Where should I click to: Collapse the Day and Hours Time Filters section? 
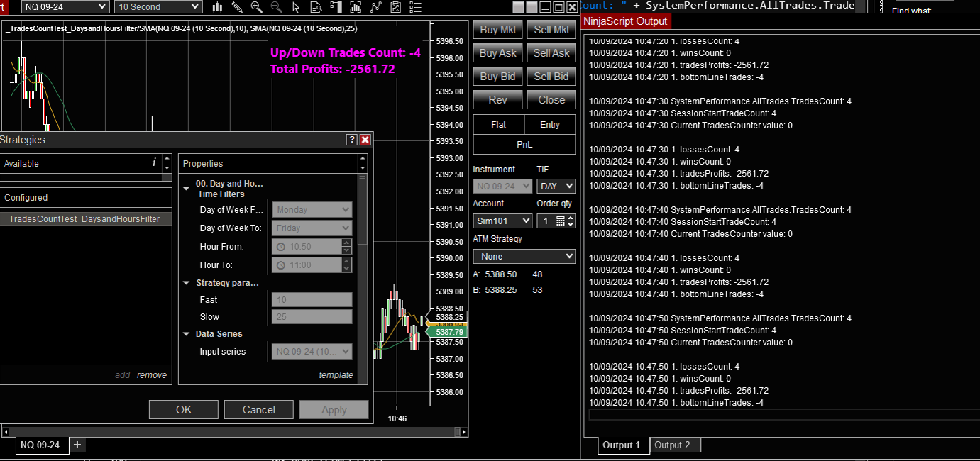point(186,188)
